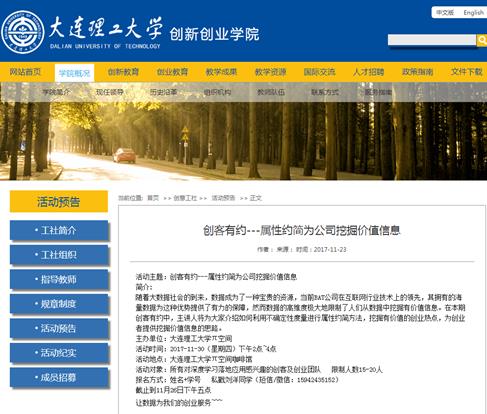Open the 活动纪实 sidebar button

coord(59,353)
